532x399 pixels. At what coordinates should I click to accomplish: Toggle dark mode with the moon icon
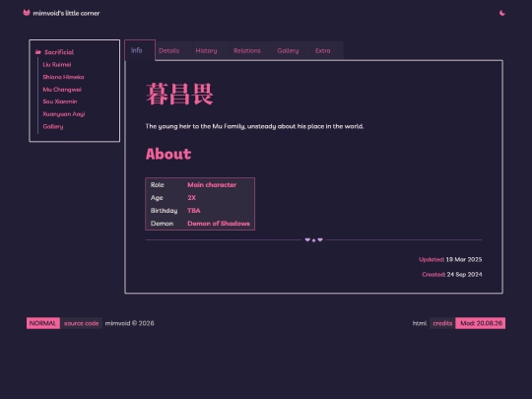coord(502,13)
